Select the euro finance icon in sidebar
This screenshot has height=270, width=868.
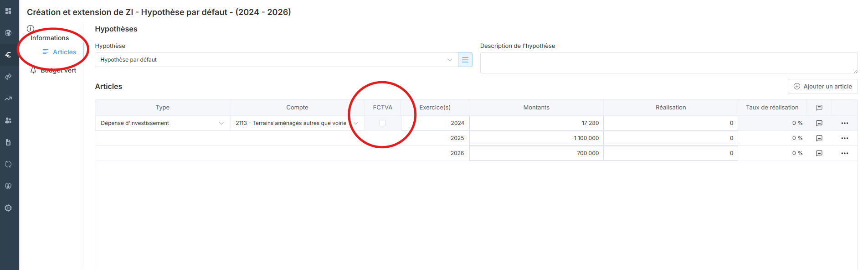coord(8,55)
